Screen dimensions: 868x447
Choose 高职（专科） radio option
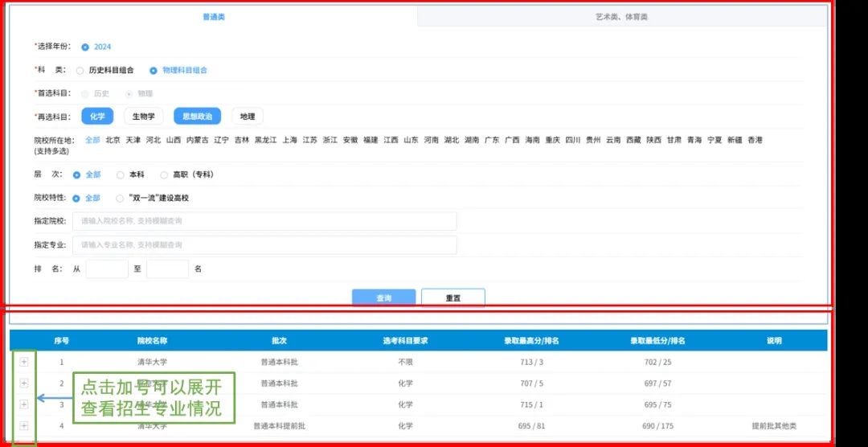pyautogui.click(x=165, y=174)
